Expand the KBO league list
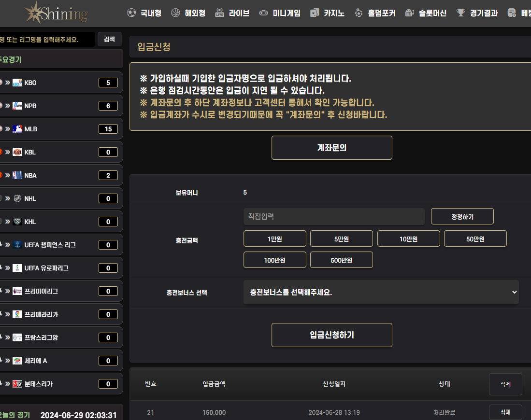The image size is (531, 420). coord(61,83)
